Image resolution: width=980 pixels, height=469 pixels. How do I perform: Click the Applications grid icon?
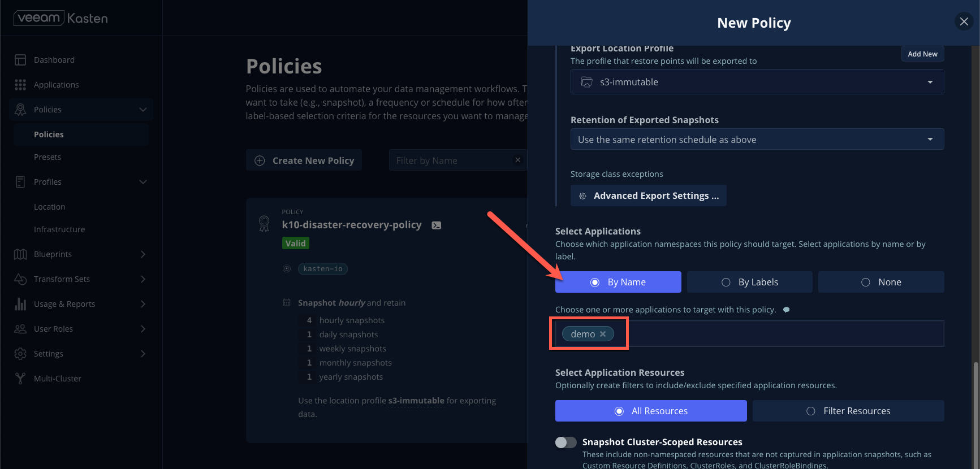(x=20, y=85)
